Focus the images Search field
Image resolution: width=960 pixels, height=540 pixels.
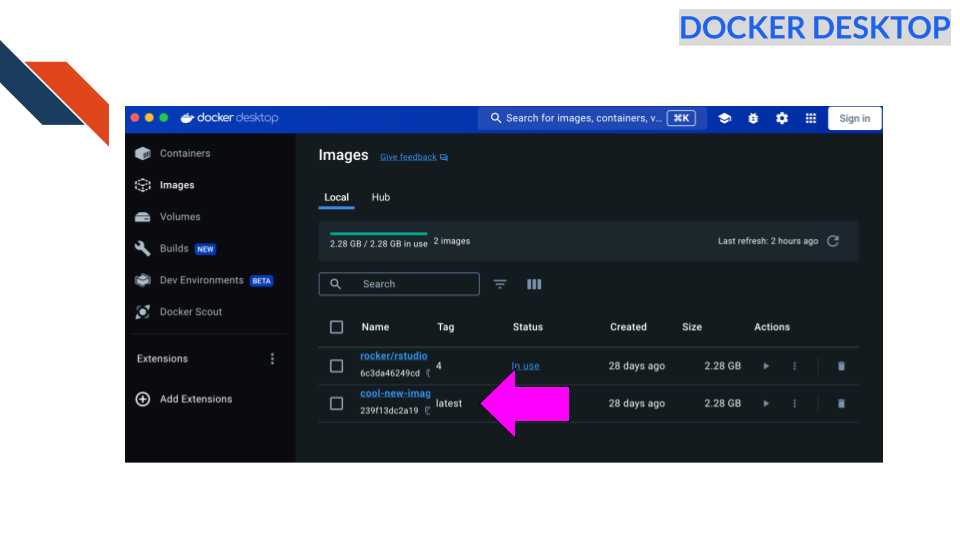[x=399, y=284]
